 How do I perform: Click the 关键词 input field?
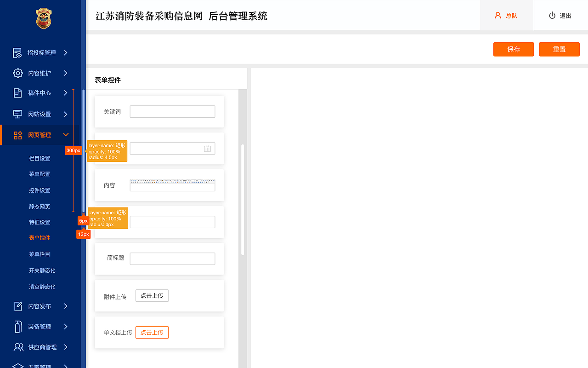click(172, 111)
